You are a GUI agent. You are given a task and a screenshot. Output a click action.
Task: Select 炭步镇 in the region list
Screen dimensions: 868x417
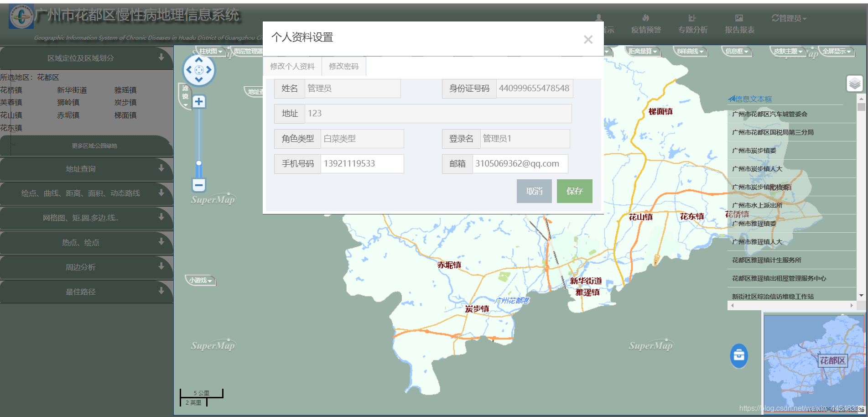point(125,103)
